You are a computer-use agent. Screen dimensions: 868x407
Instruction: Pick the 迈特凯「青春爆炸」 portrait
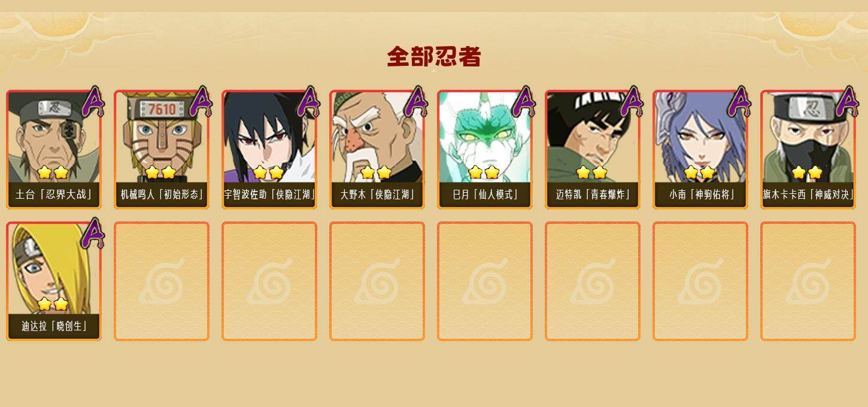[593, 150]
